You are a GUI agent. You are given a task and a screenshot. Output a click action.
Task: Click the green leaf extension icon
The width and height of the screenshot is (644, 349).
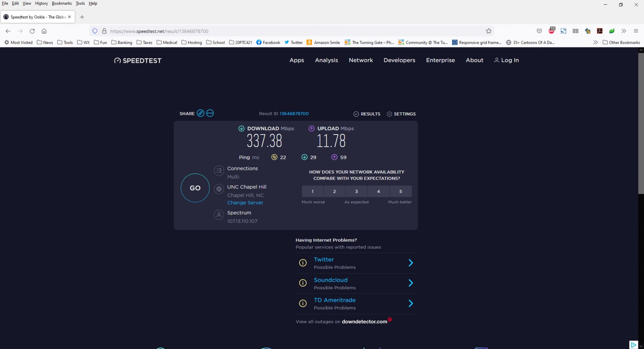click(x=612, y=31)
